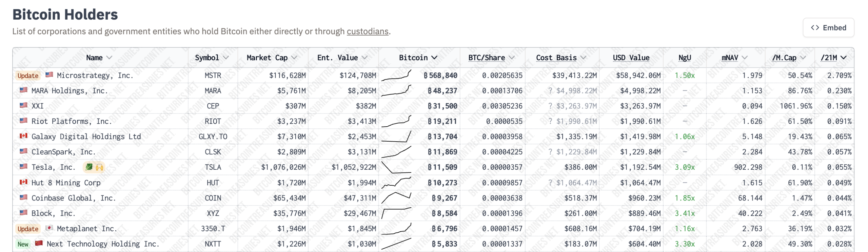
Task: Click the US flag beside Block, Inc.
Action: [23, 212]
